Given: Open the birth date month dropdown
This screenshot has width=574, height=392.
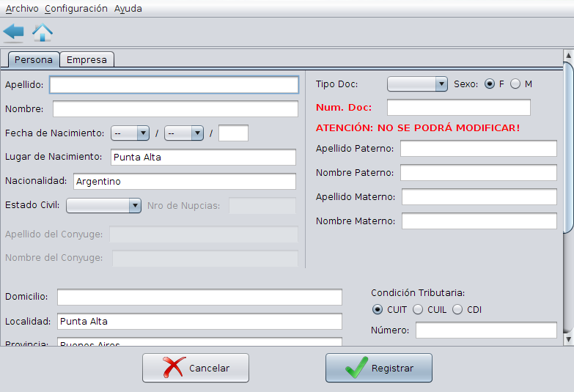Looking at the screenshot, I should [x=183, y=133].
